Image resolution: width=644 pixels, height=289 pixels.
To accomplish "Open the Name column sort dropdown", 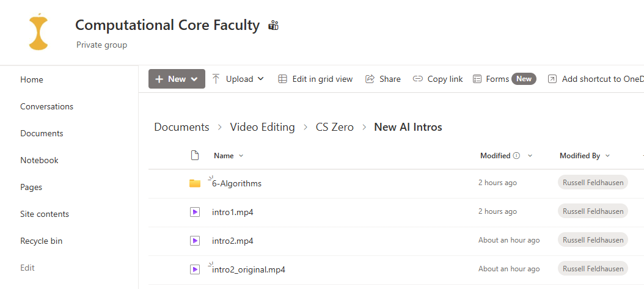I will click(x=241, y=156).
